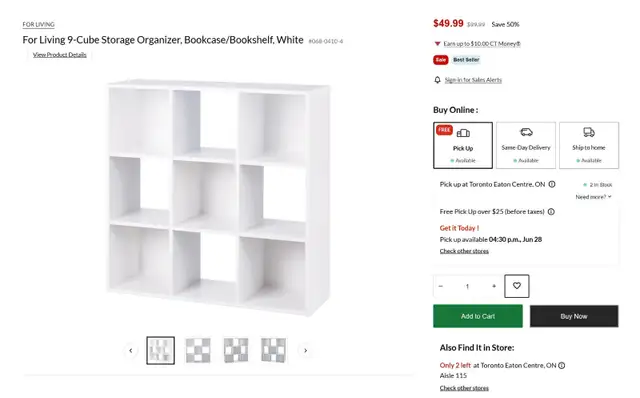Select the fourth product thumbnail
Screen dimensions: 640x398
[273, 350]
